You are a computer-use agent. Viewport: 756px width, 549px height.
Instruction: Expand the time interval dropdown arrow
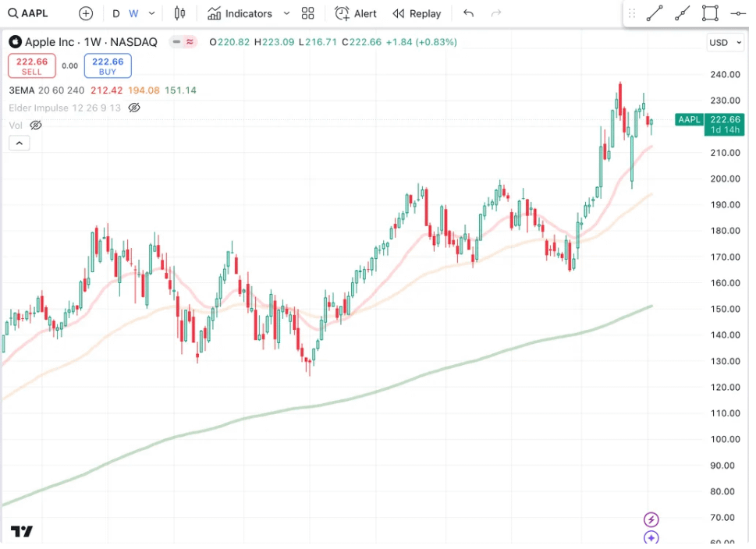click(x=152, y=13)
